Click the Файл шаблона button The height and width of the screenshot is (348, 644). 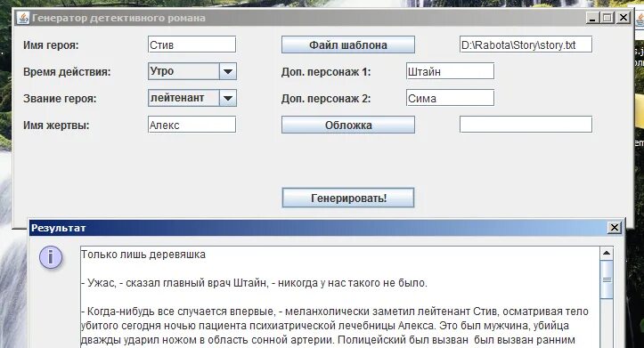coord(348,45)
